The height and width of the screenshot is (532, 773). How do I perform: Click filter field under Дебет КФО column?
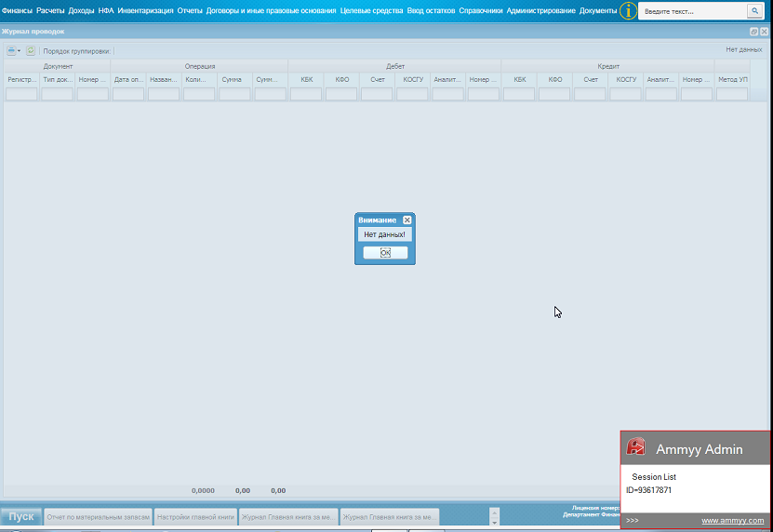click(x=341, y=94)
